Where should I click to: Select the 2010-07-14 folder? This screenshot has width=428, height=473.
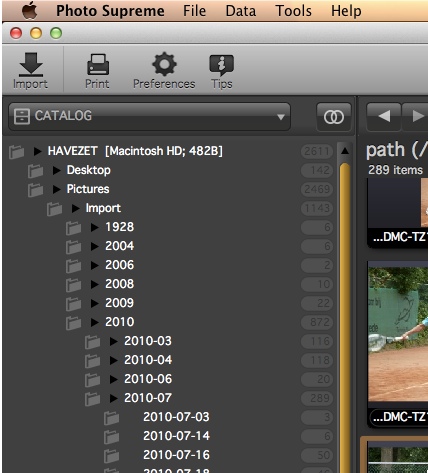[x=176, y=436]
